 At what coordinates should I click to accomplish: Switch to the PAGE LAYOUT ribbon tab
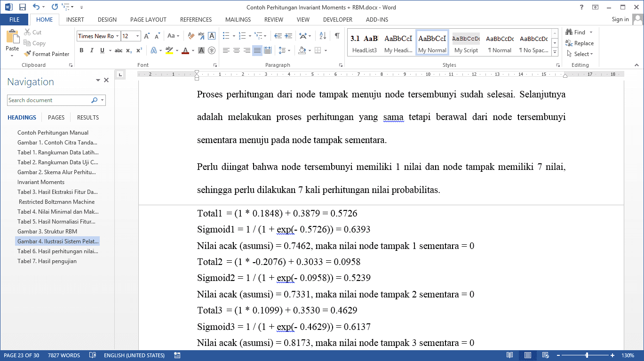(x=148, y=20)
